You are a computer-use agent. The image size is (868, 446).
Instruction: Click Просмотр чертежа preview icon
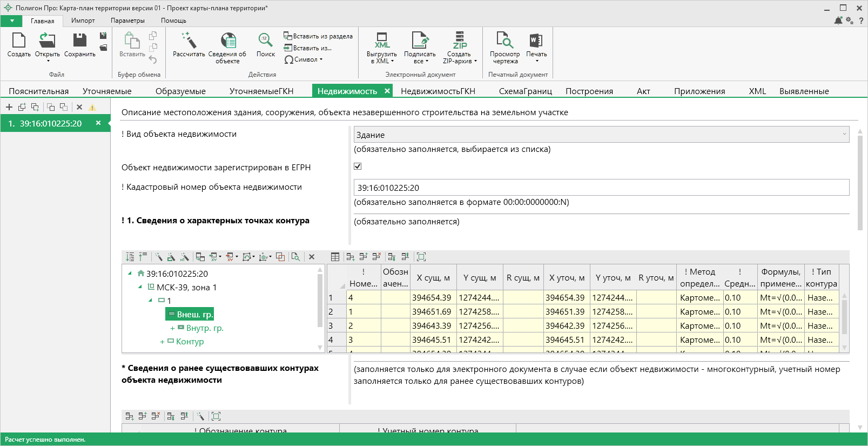tap(504, 41)
